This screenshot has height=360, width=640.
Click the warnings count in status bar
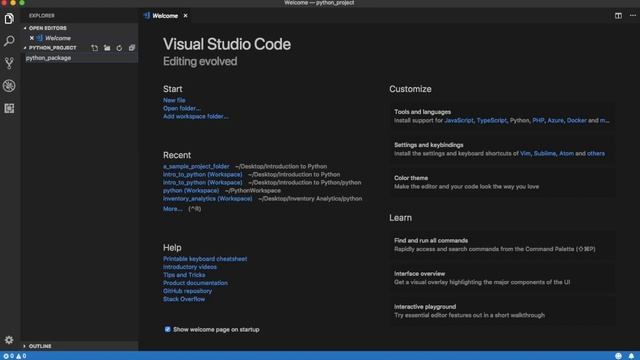(21, 356)
